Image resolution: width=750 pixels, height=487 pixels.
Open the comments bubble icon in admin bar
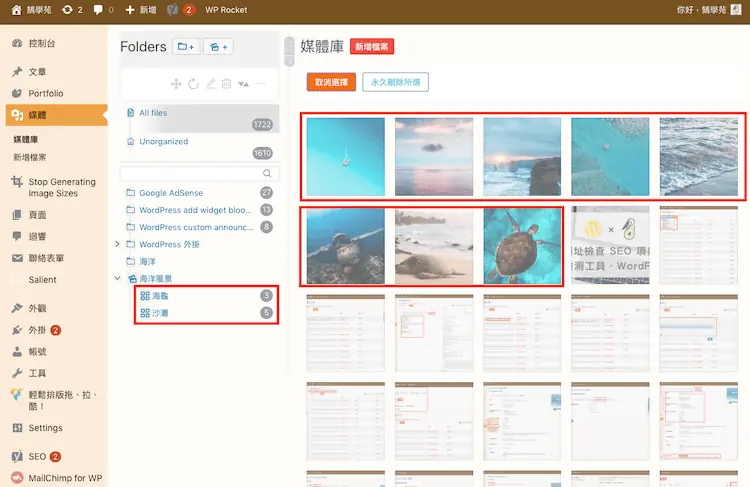click(98, 10)
